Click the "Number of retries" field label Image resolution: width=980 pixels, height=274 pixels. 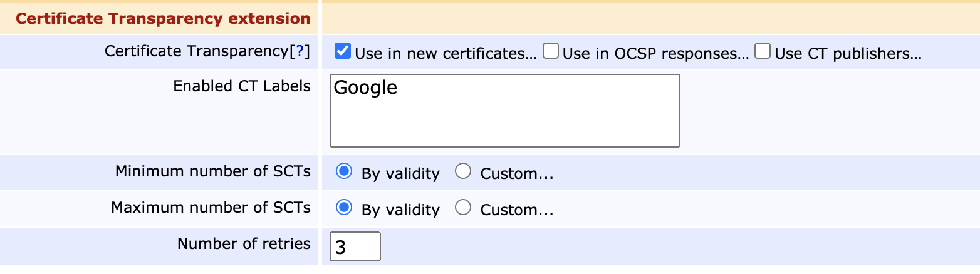click(x=244, y=244)
